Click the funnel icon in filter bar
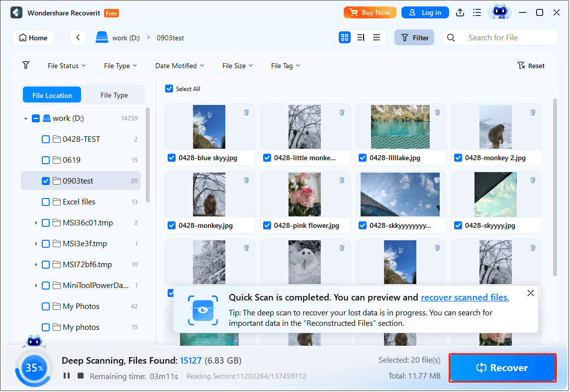This screenshot has width=570, height=392. coord(26,65)
